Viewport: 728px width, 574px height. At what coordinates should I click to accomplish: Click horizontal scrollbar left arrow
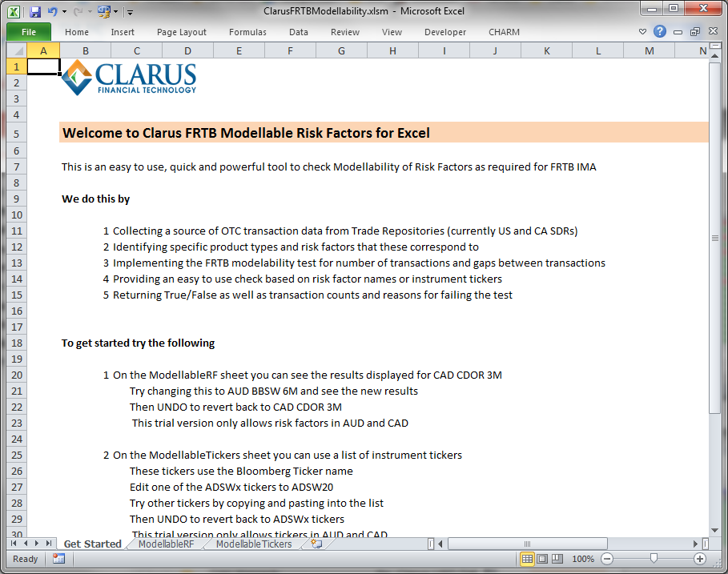coord(440,544)
